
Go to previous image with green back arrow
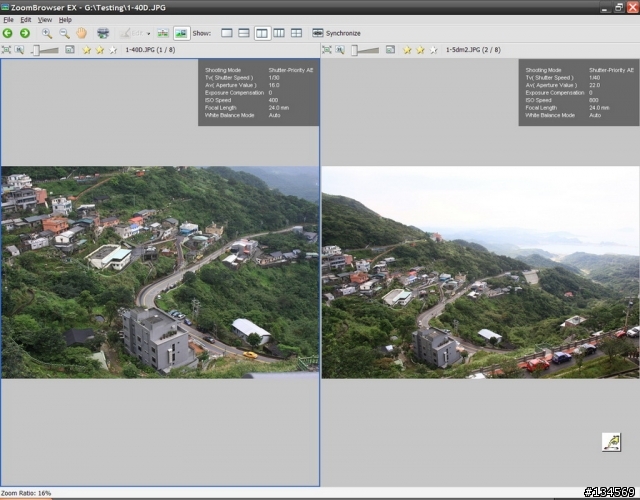[7, 33]
